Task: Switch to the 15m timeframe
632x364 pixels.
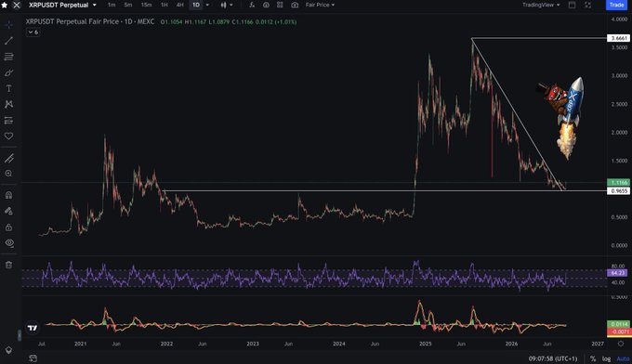Action: click(146, 5)
